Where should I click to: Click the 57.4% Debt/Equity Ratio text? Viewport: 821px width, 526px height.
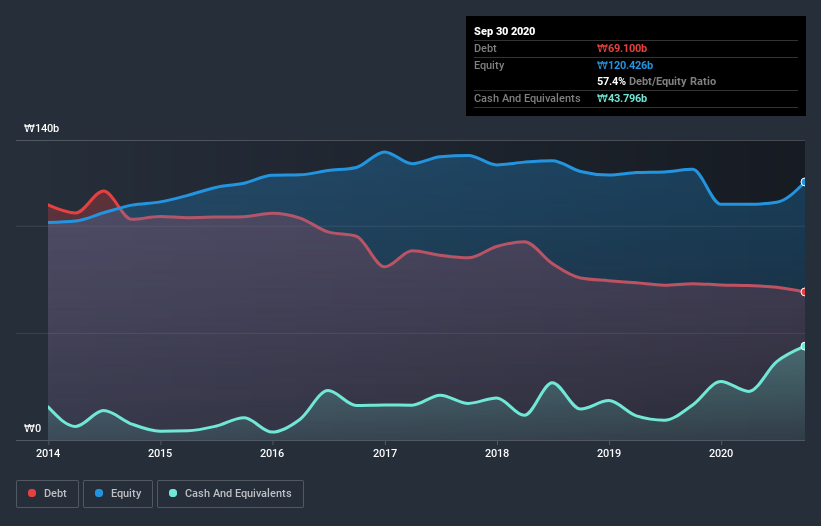click(x=657, y=81)
